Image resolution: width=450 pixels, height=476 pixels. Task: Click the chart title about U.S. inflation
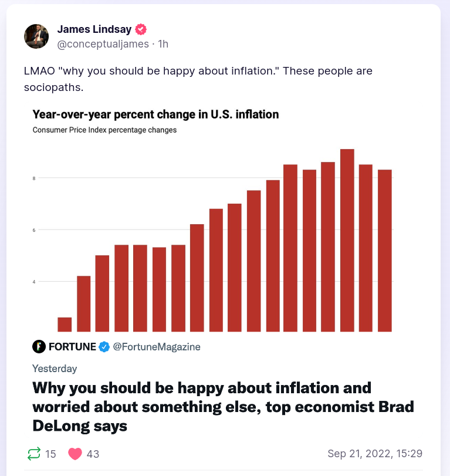(x=155, y=114)
